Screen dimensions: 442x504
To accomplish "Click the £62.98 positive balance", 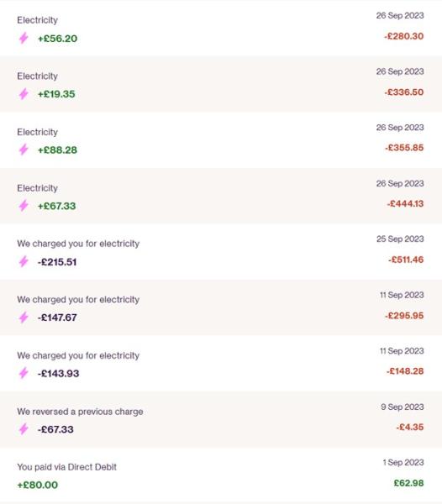I will pyautogui.click(x=408, y=483).
